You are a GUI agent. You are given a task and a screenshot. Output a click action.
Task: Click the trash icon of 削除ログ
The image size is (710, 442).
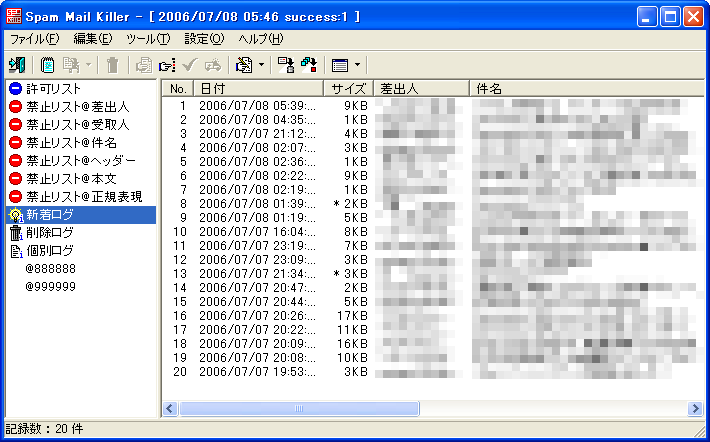pos(16,233)
